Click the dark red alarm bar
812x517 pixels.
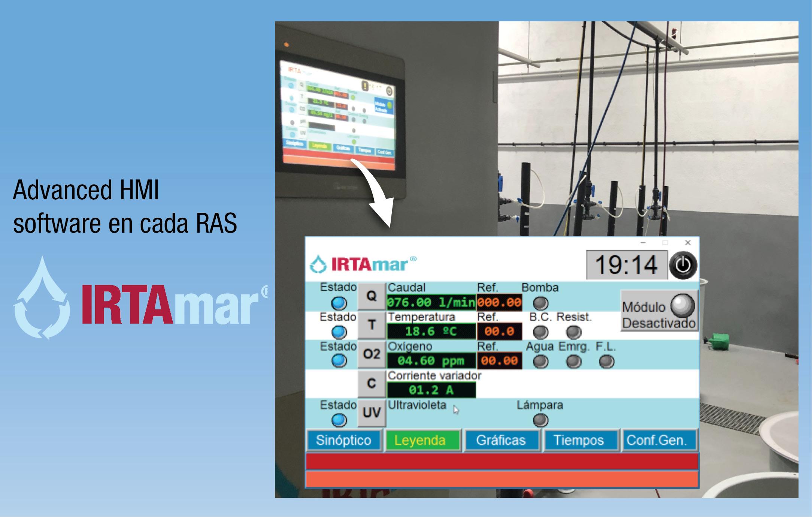click(502, 461)
